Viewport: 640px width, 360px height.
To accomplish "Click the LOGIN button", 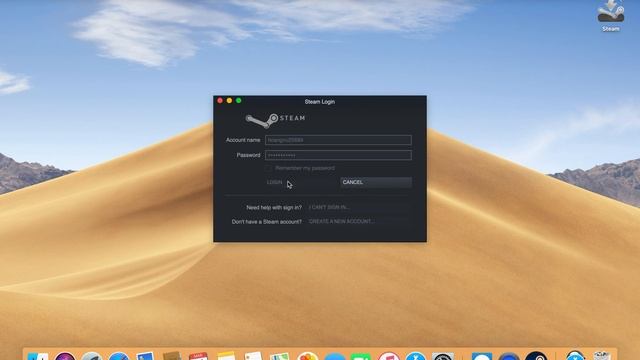I will (301, 182).
